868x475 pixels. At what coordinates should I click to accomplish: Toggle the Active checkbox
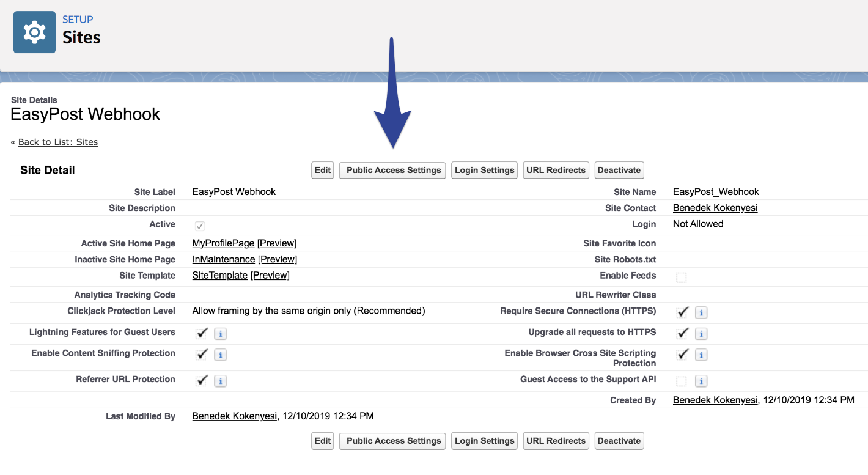click(x=200, y=226)
